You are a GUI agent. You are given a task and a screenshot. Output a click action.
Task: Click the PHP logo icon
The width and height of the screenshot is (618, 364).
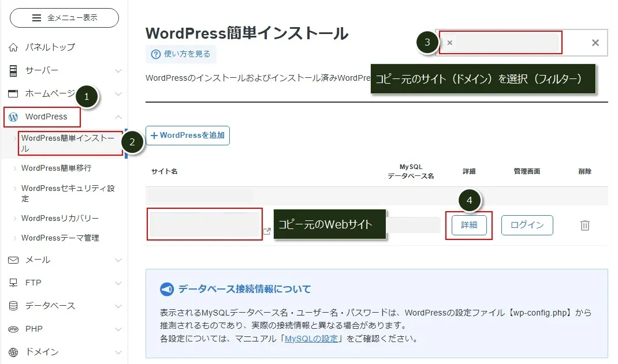[x=13, y=329]
